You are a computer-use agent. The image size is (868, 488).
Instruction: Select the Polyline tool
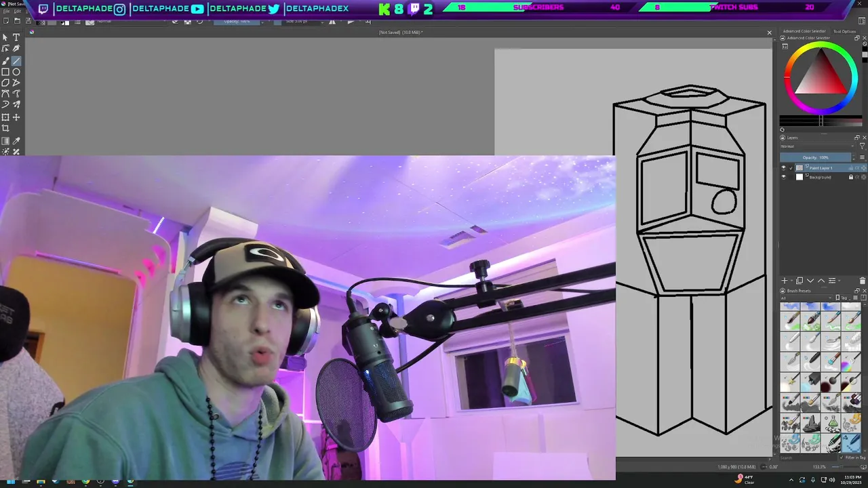click(16, 83)
